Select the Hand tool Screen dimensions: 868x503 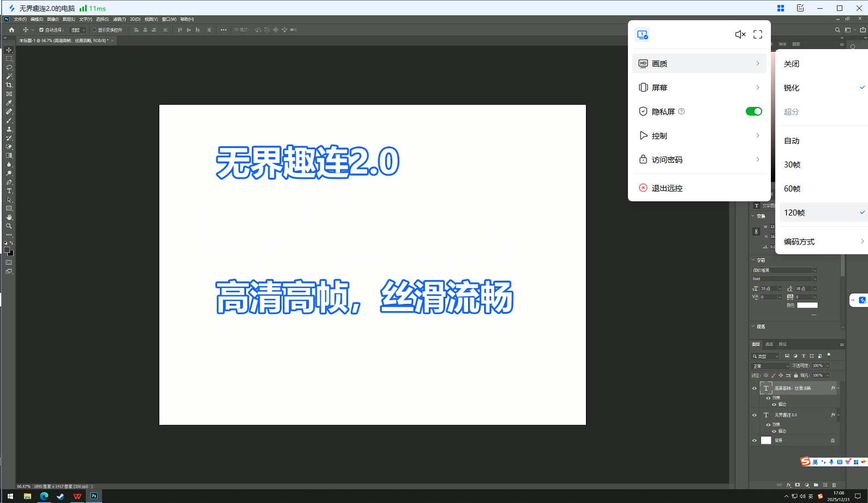coord(9,217)
